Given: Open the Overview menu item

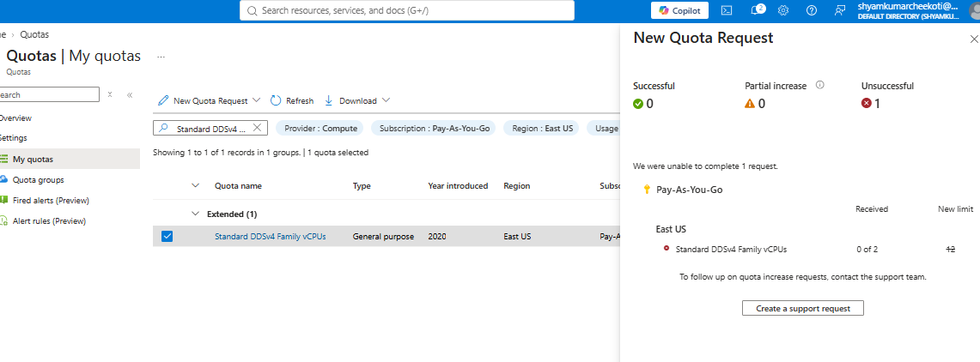Looking at the screenshot, I should pos(15,118).
